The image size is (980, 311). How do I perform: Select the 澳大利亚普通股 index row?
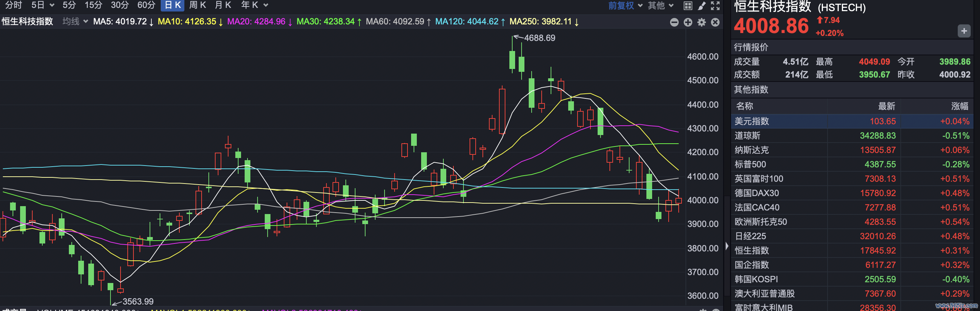pos(852,293)
